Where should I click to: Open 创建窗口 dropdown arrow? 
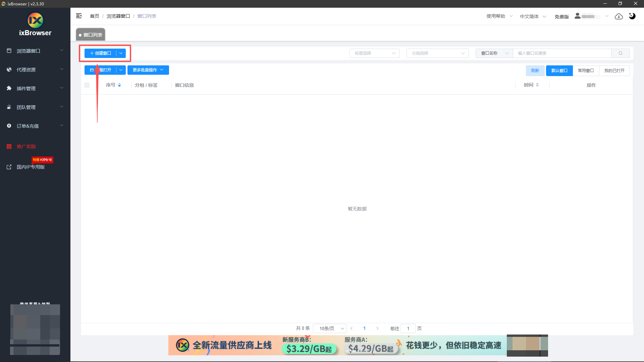pos(121,53)
